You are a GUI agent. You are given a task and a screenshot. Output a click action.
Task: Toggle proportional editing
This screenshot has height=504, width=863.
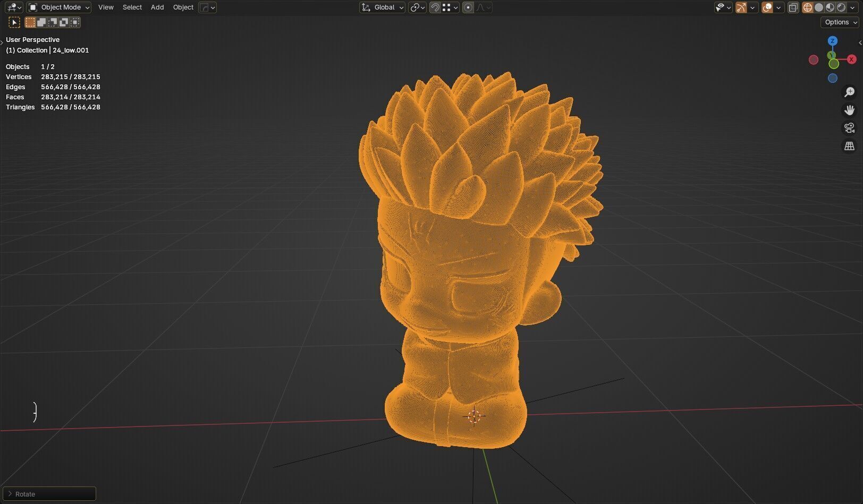pos(468,7)
